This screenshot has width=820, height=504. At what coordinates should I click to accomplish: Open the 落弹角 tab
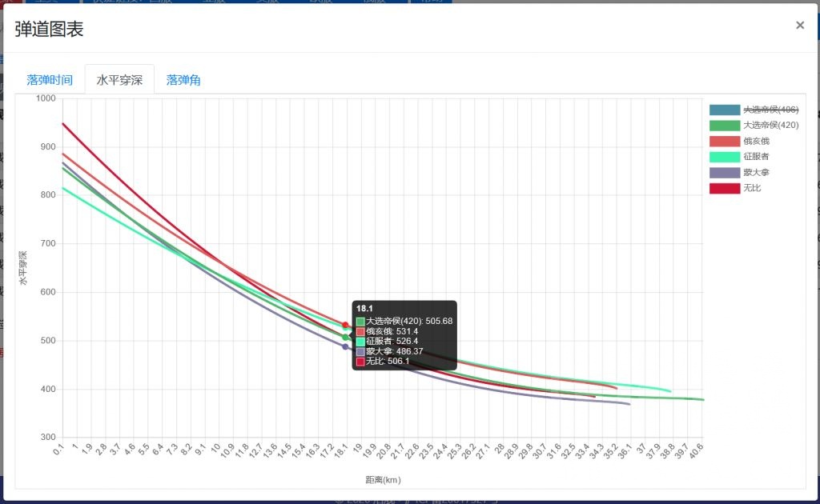183,80
